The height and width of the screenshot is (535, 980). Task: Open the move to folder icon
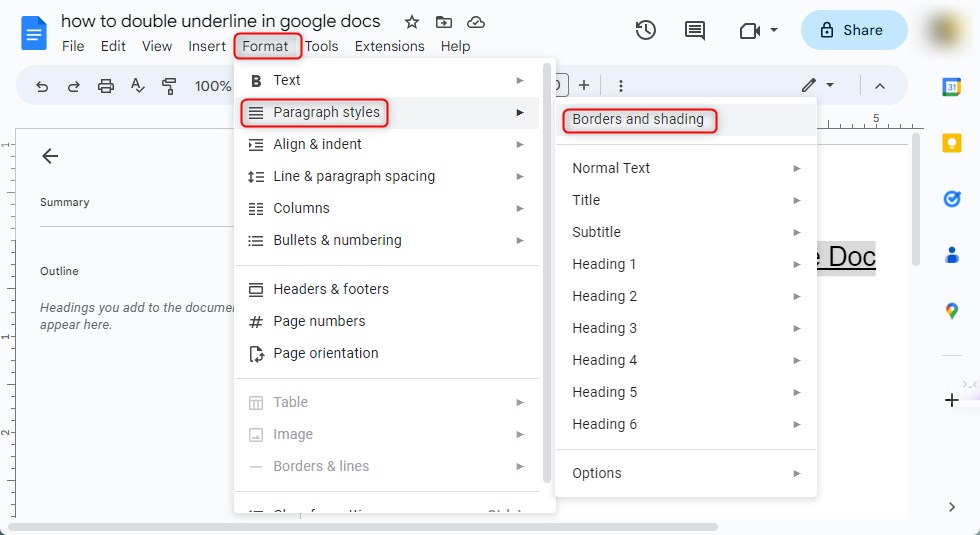(444, 22)
